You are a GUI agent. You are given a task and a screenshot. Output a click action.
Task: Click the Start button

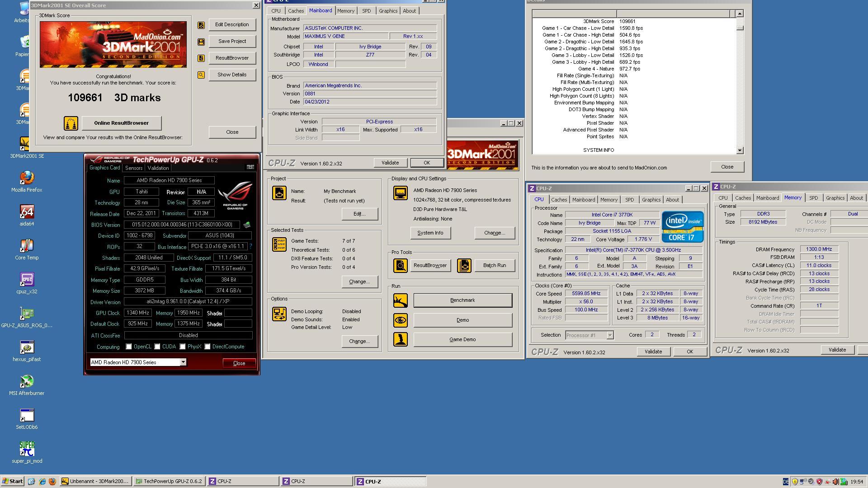tap(12, 481)
